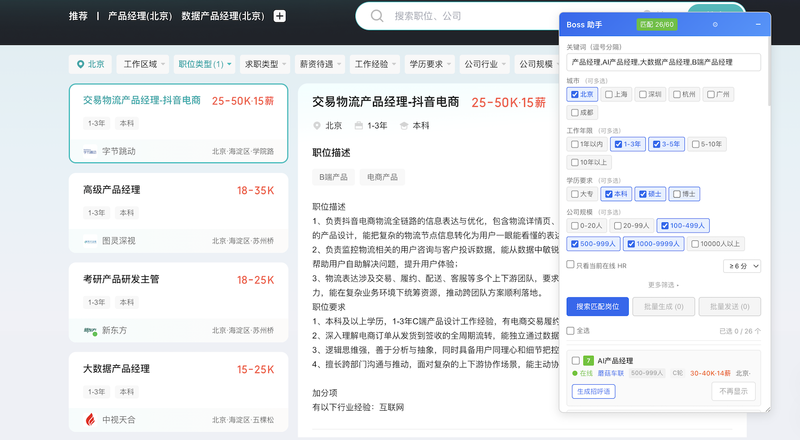Image resolution: width=800 pixels, height=440 pixels.
Task: Uncheck the 硕士 education checkbox
Action: pyautogui.click(x=643, y=194)
